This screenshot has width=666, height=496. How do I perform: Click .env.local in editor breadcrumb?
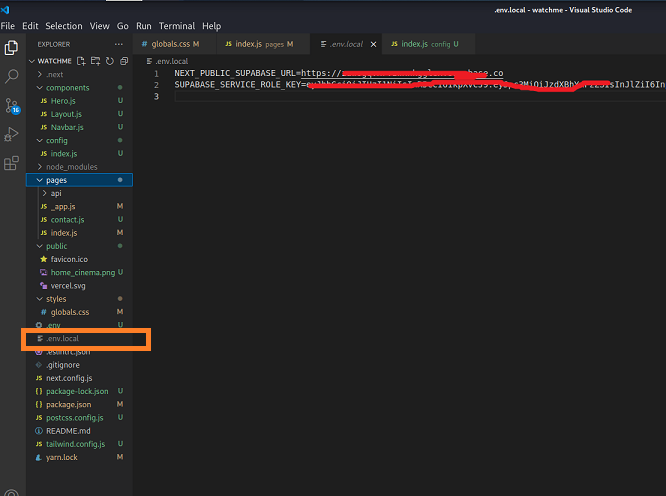click(167, 61)
